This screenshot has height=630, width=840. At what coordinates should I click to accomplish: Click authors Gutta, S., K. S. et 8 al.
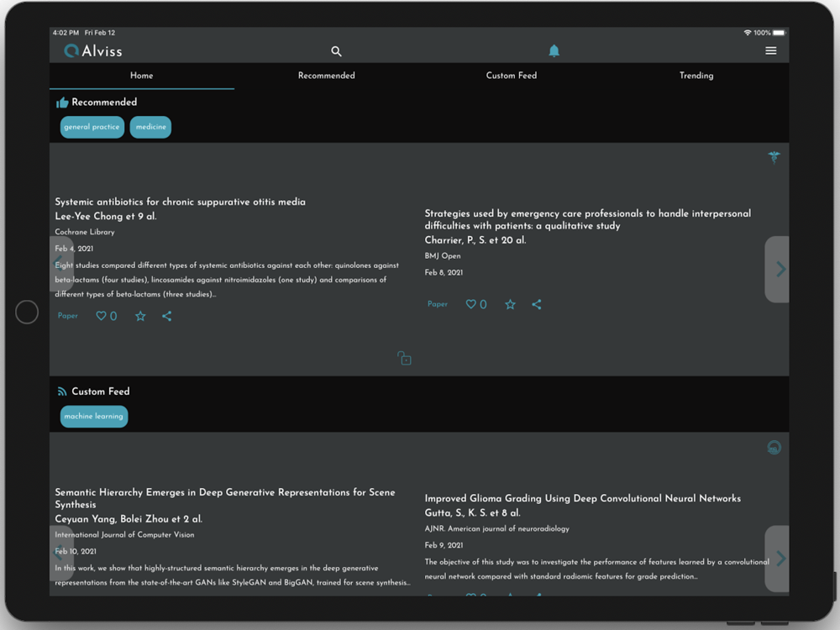[x=472, y=512]
